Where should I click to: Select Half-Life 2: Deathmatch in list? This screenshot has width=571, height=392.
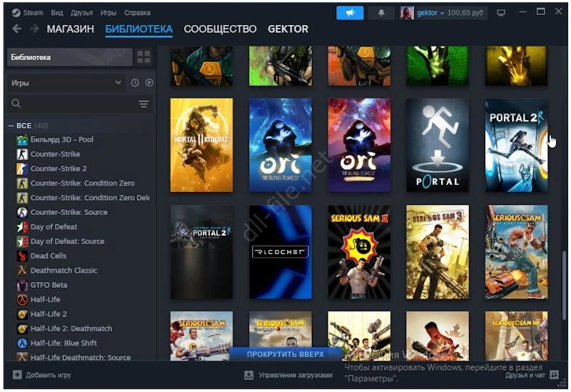click(71, 328)
